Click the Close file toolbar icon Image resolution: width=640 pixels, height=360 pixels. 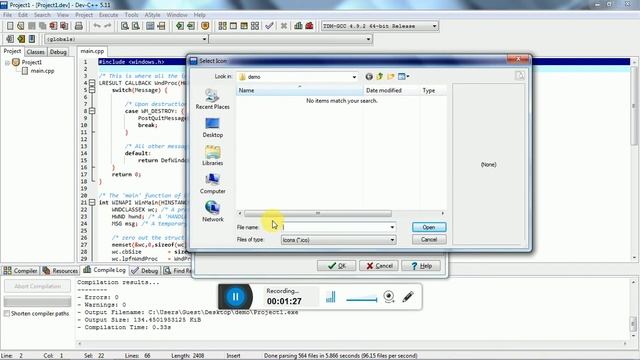click(x=53, y=26)
